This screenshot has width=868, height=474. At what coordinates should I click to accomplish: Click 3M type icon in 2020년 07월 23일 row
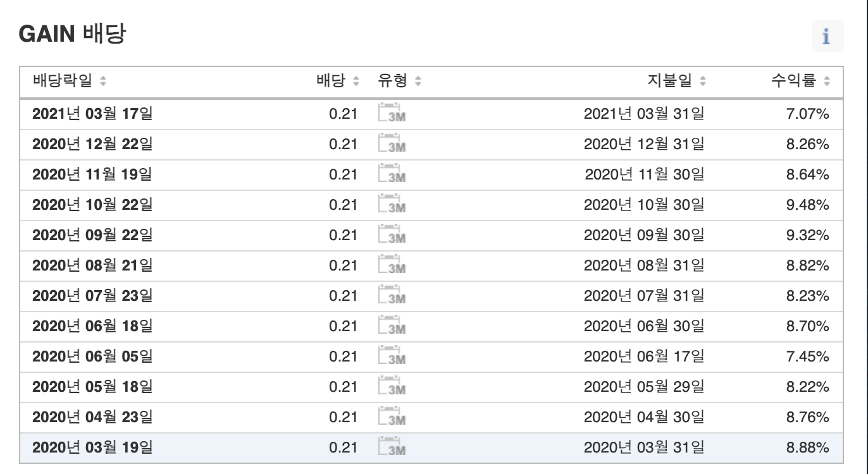(x=392, y=295)
